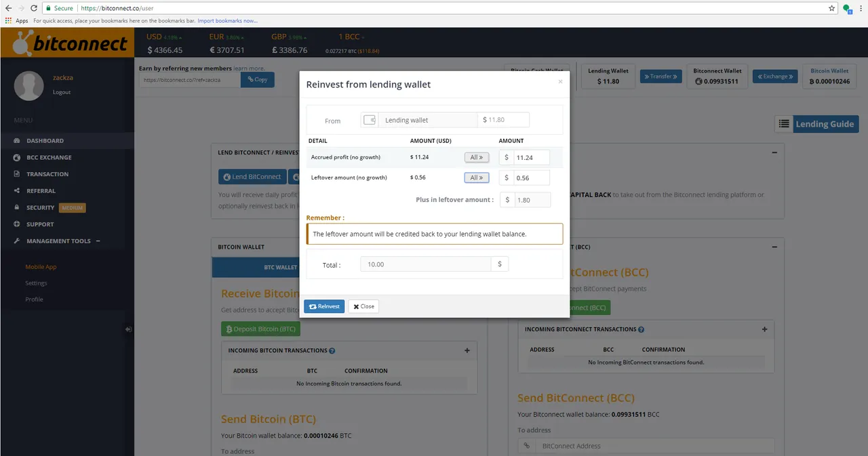Click the Dashboard gauge icon
This screenshot has width=868, height=456.
(17, 141)
